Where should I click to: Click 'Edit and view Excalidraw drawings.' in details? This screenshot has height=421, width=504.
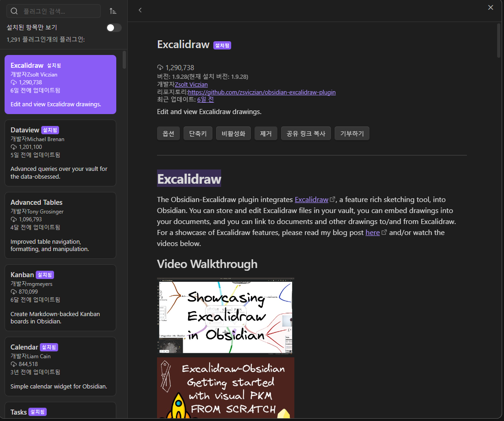click(x=209, y=112)
